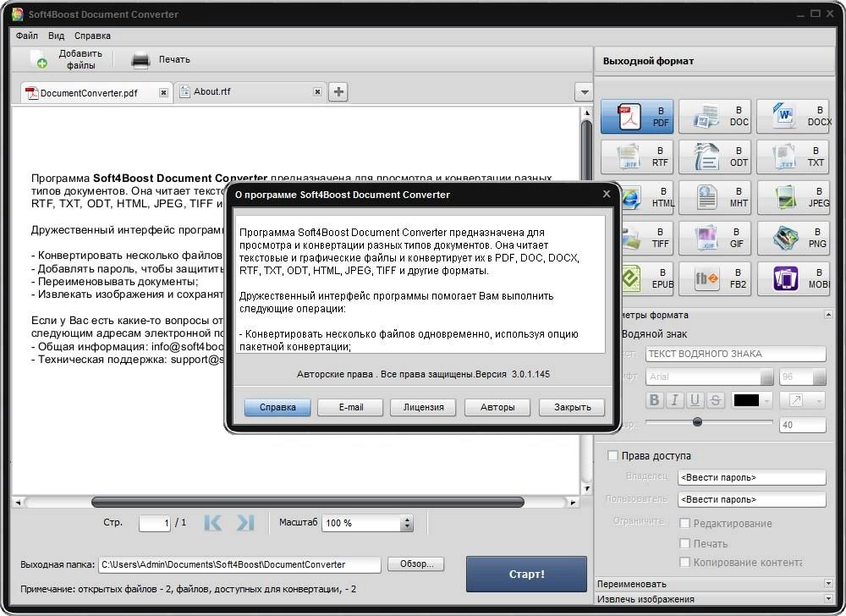846x616 pixels.
Task: Close the About dialog with X
Action: tap(607, 194)
